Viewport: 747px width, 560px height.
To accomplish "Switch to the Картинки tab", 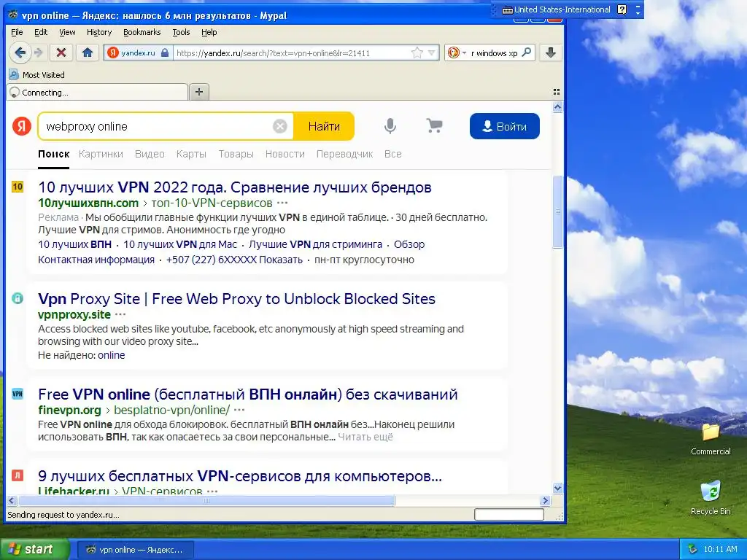I will 101,155.
